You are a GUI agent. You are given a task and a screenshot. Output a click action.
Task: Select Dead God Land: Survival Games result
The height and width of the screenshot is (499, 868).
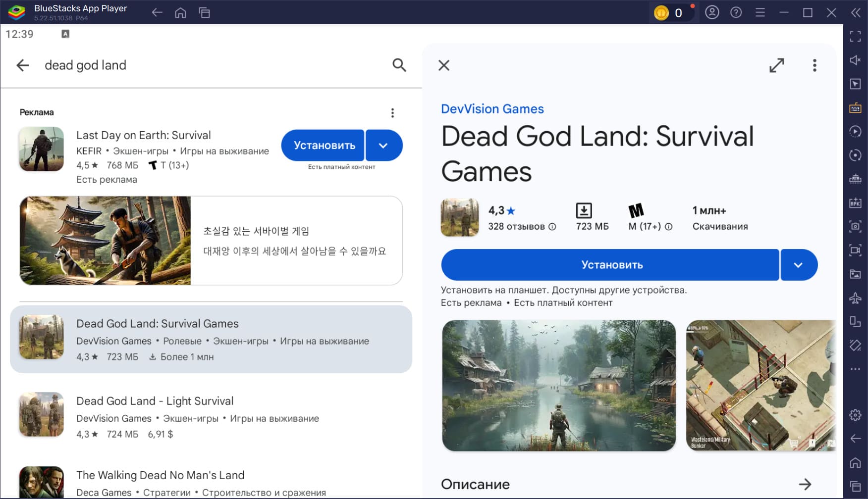(211, 339)
